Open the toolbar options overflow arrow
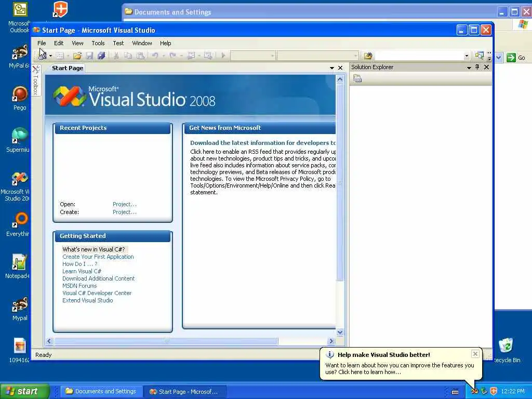This screenshot has height=399, width=532. (x=489, y=56)
